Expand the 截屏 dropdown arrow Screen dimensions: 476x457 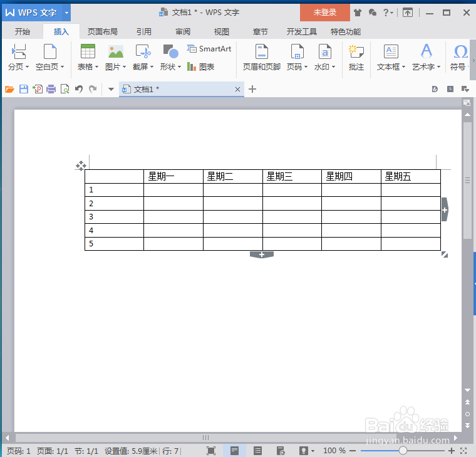click(x=152, y=67)
